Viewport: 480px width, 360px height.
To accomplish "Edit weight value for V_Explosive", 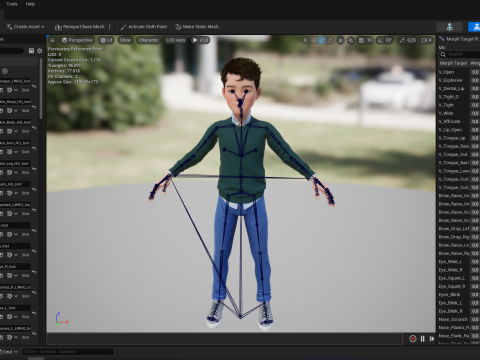I will [475, 80].
